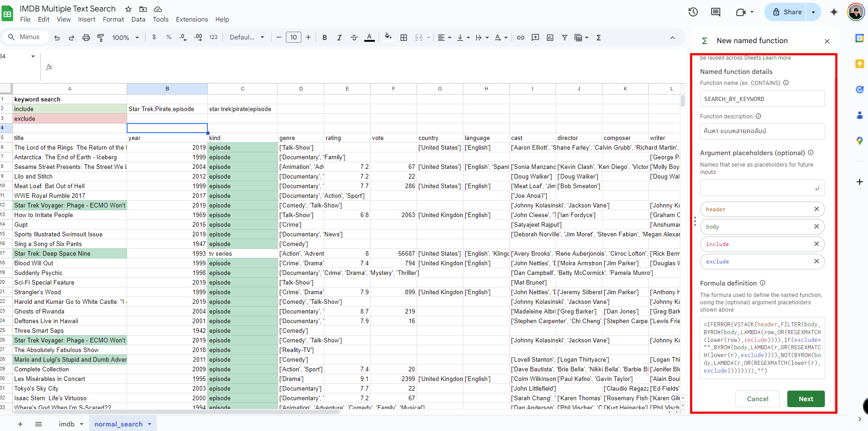The height and width of the screenshot is (431, 868).
Task: Switch to the imdb sheet tab
Action: point(67,424)
